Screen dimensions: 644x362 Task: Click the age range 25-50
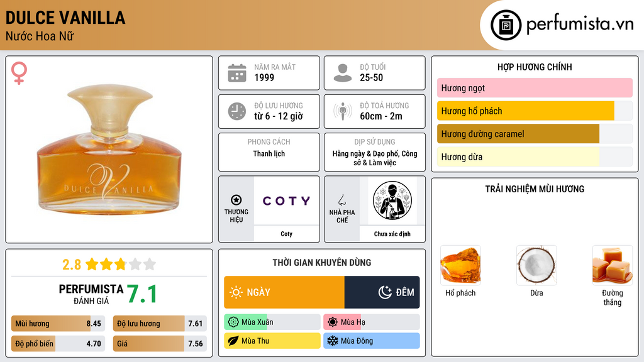pos(371,77)
